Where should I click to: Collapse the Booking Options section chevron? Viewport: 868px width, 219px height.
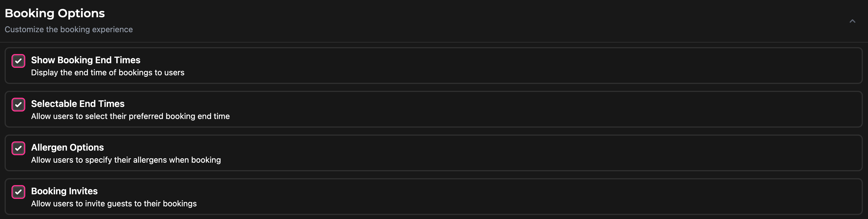click(x=852, y=21)
